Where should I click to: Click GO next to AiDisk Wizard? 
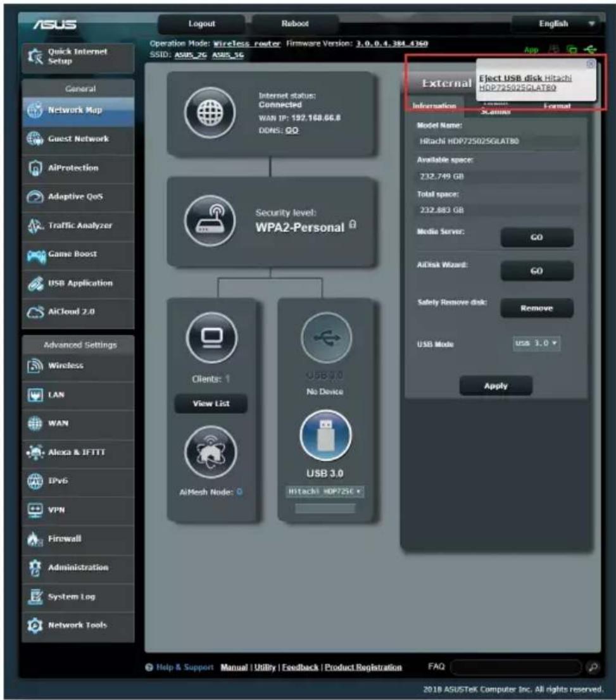pos(537,271)
